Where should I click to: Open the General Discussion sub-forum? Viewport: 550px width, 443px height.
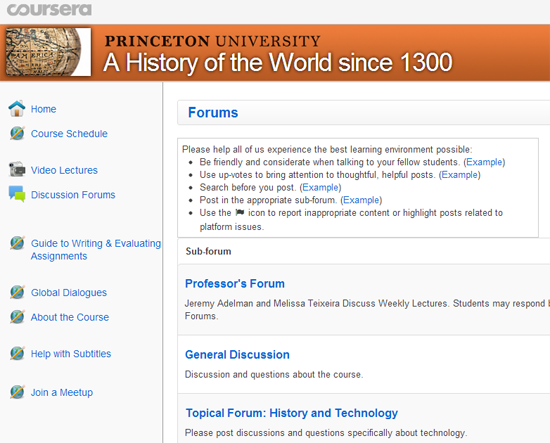click(x=237, y=355)
